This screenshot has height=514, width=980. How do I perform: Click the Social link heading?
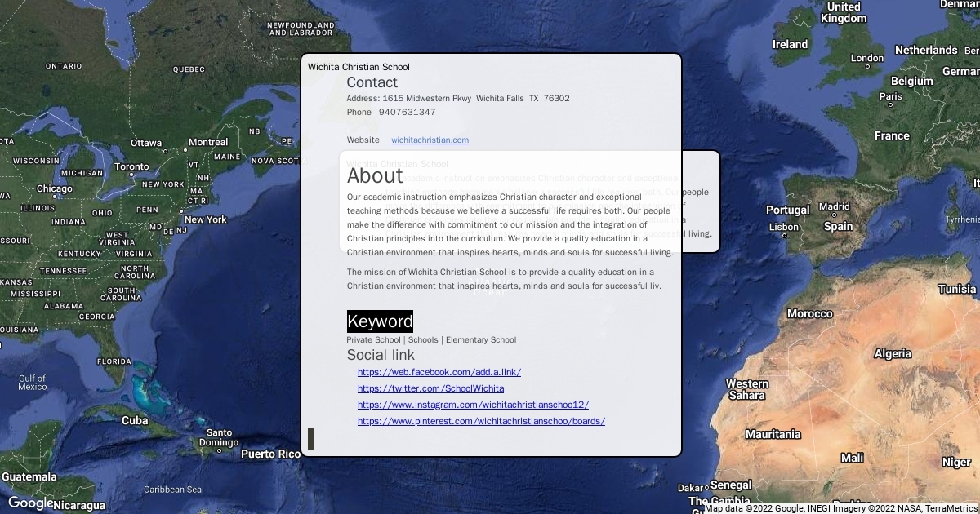381,355
